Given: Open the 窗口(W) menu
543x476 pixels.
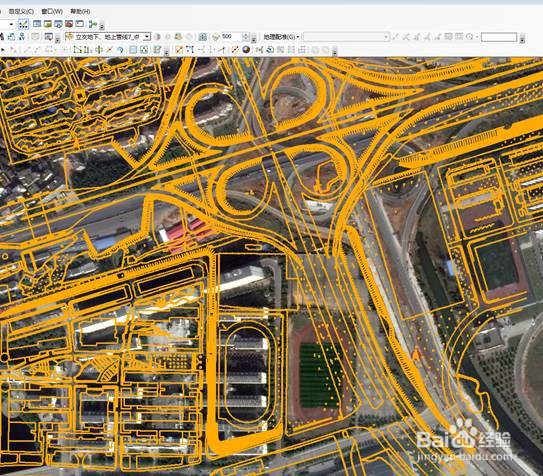Looking at the screenshot, I should coord(52,11).
